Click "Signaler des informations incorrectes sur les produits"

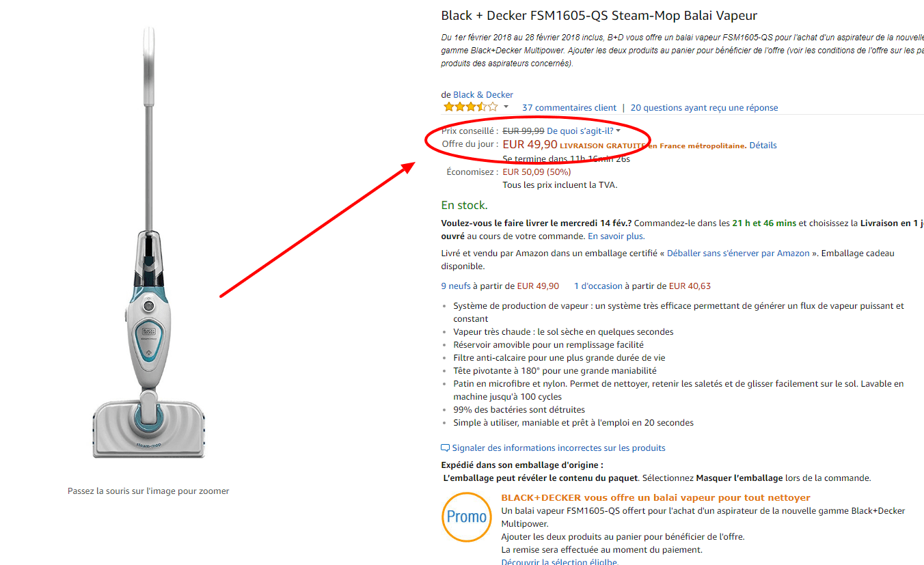point(558,447)
